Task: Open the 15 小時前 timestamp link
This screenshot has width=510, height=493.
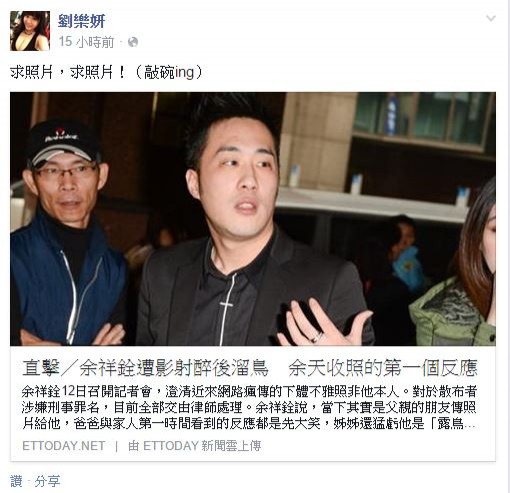Action: tap(86, 42)
